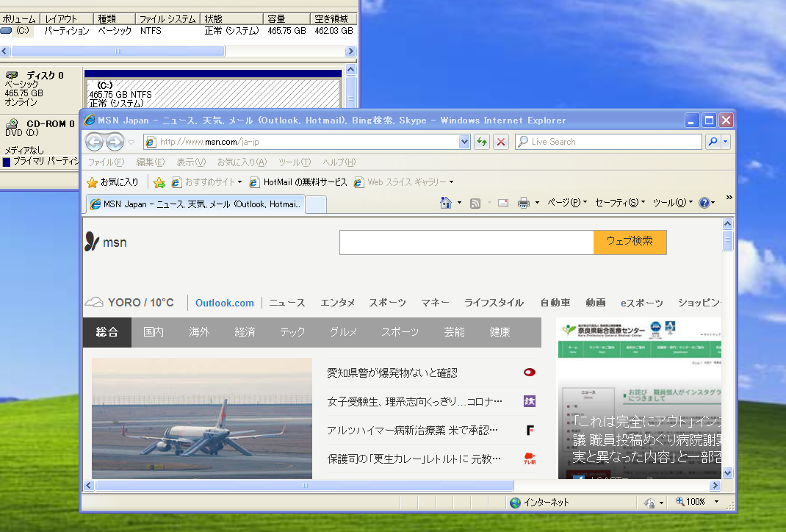This screenshot has height=532, width=786.
Task: Click the Print icon
Action: pos(523,202)
